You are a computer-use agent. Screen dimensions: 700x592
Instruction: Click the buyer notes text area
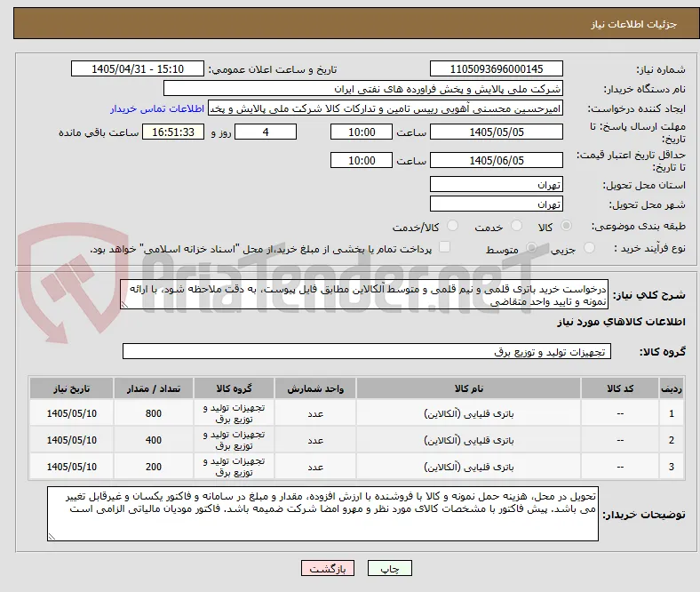322,514
